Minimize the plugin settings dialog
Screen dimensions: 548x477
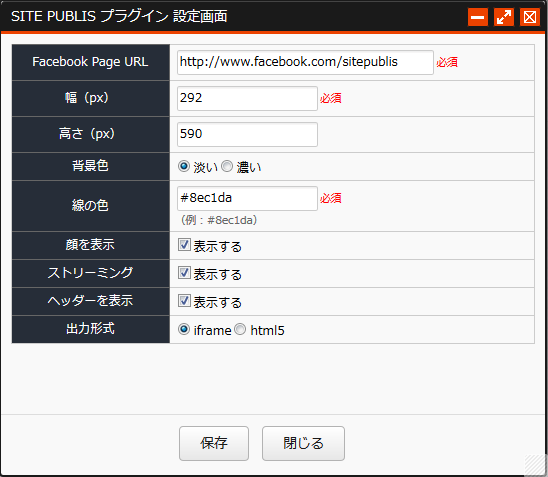pyautogui.click(x=478, y=17)
